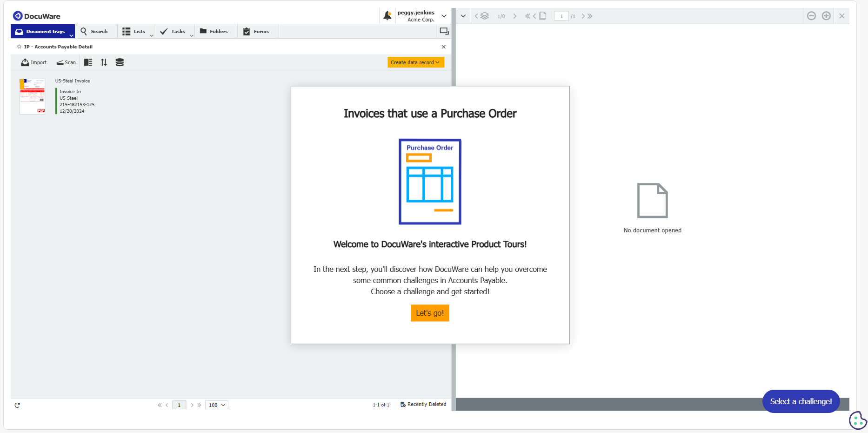The height and width of the screenshot is (433, 868).
Task: Go to next page in viewer
Action: click(x=583, y=16)
